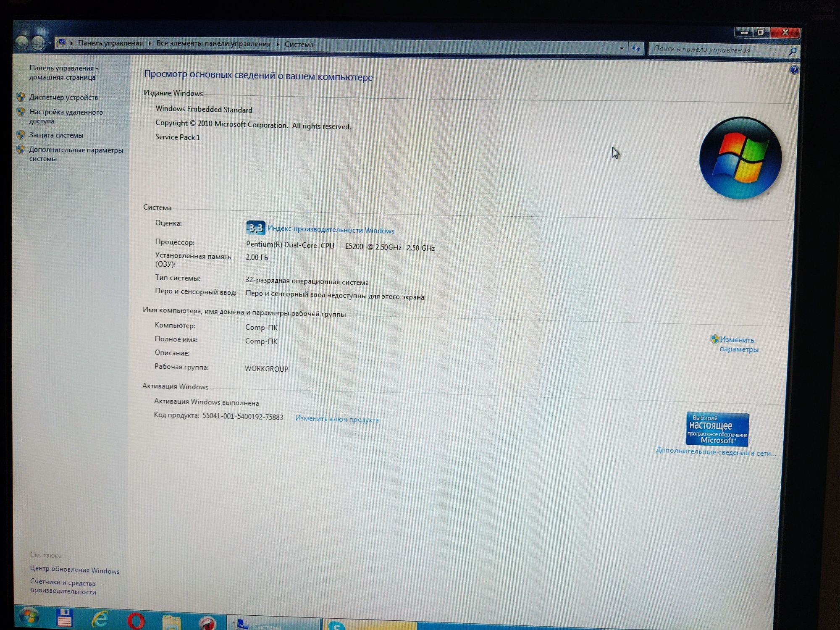Click the shield icon beside Дополнительные параметры системы
This screenshot has height=630, width=840.
point(20,150)
